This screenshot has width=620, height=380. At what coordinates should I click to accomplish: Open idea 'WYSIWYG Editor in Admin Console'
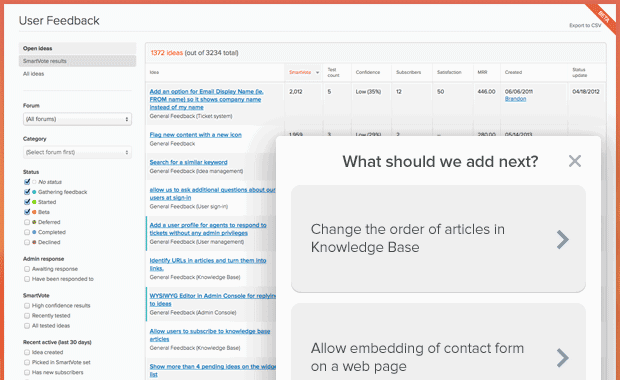[x=212, y=300]
